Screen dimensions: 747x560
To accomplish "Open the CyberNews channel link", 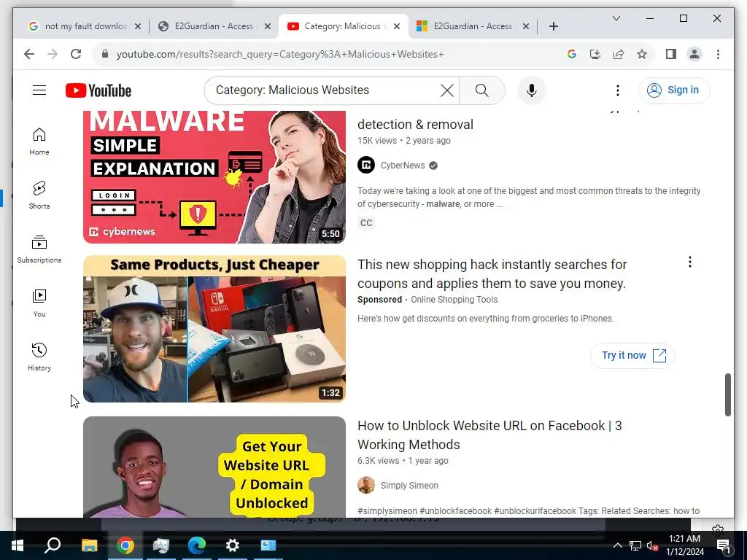I will [403, 166].
